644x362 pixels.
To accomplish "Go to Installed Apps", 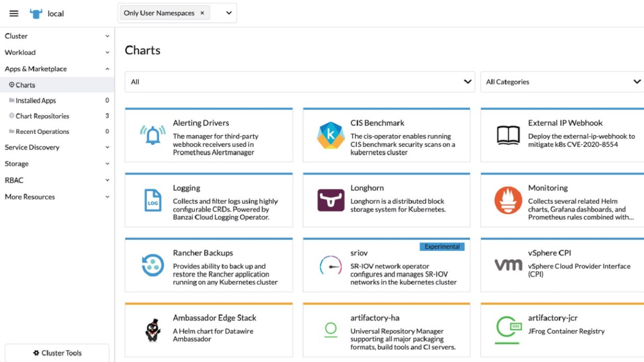I will [x=36, y=101].
